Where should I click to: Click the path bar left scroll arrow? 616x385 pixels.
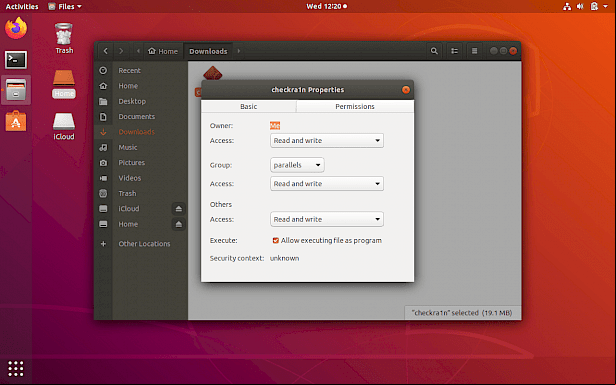[x=138, y=51]
